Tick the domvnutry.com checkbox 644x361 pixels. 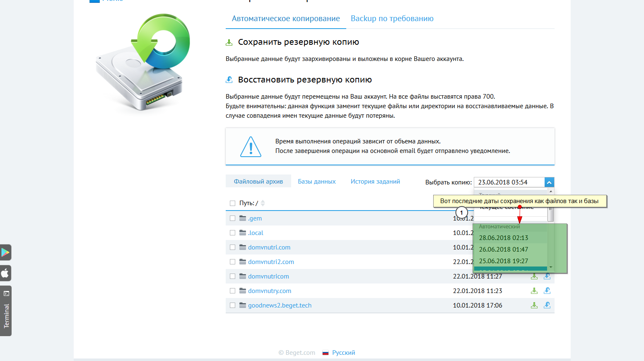click(232, 291)
